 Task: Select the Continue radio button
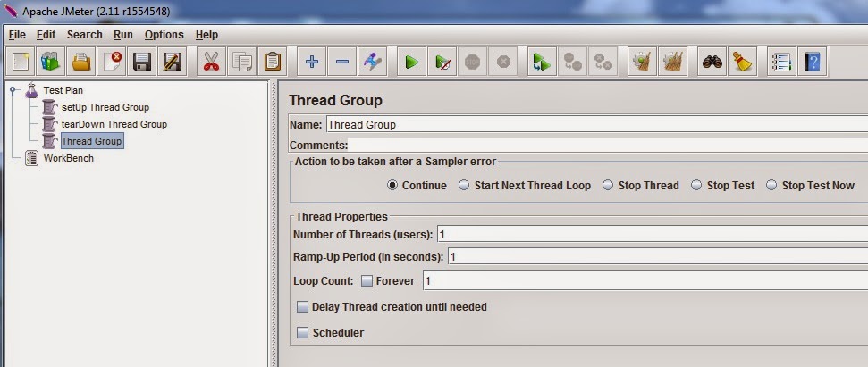pyautogui.click(x=392, y=185)
